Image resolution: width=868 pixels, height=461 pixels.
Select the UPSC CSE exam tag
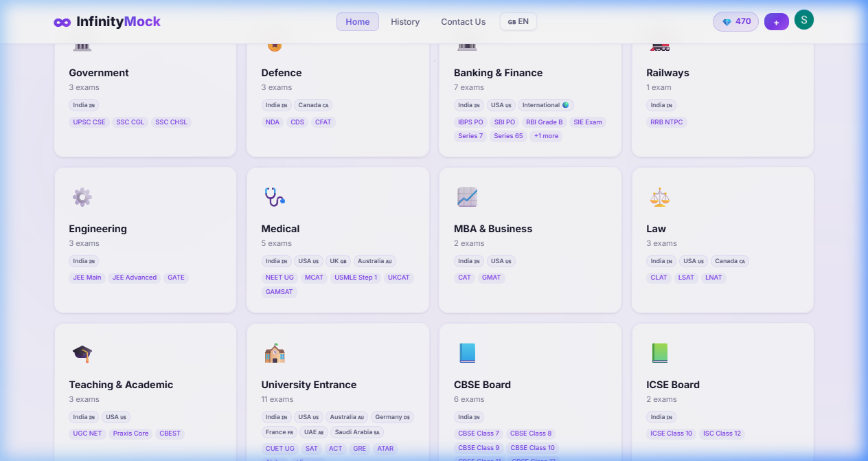tap(89, 122)
